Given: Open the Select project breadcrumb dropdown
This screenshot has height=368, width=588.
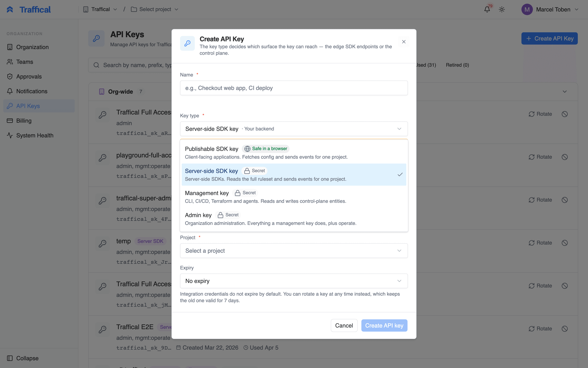Looking at the screenshot, I should (155, 9).
